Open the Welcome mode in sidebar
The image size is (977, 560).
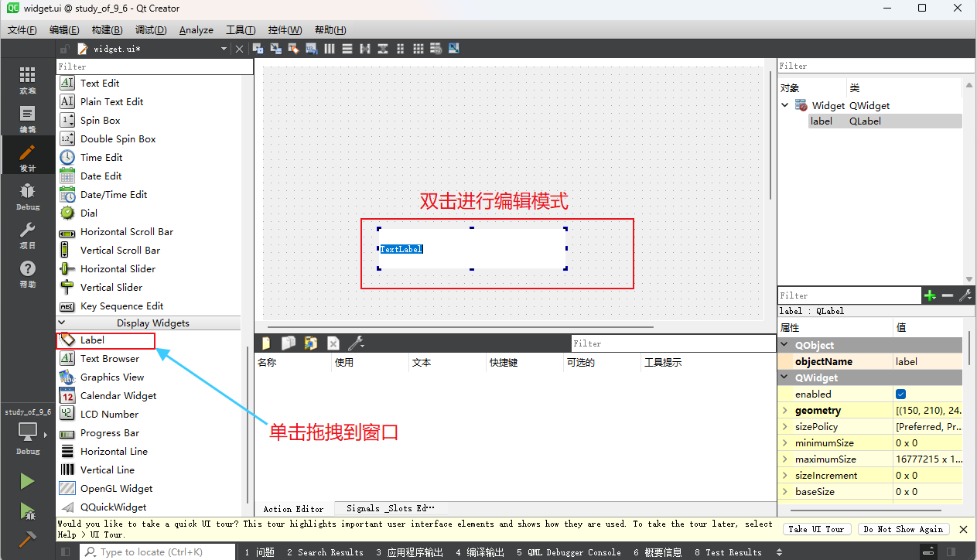click(x=28, y=80)
